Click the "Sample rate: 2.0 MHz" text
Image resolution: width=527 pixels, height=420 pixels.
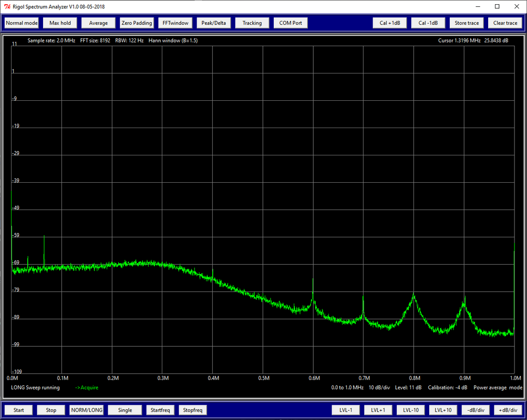click(x=51, y=40)
